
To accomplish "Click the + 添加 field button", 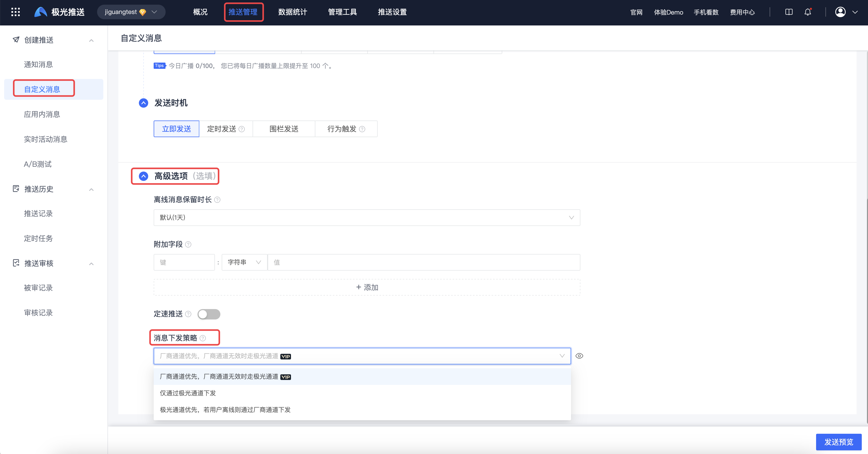I will point(367,287).
